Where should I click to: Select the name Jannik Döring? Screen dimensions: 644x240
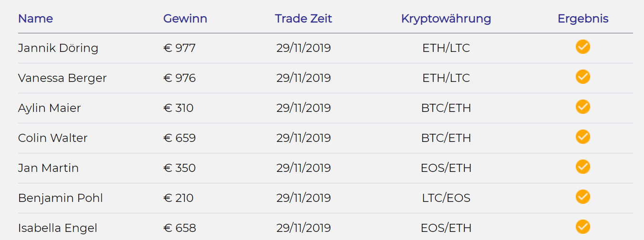coord(58,48)
